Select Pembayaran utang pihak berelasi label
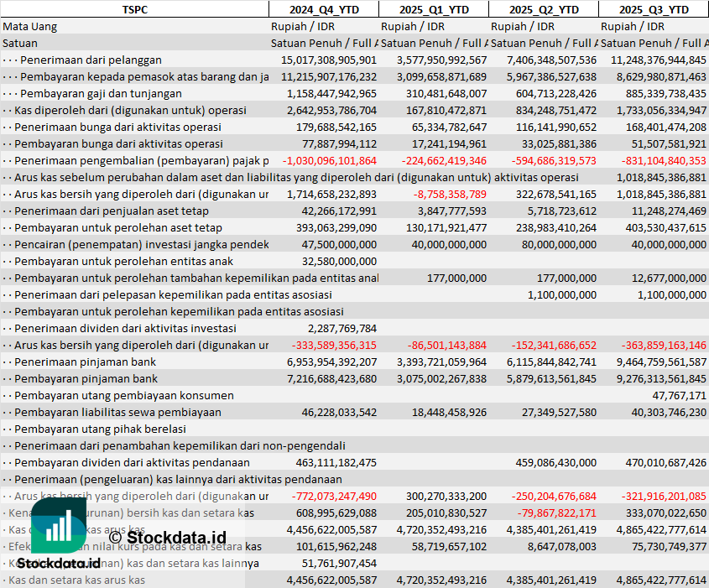 [100, 429]
